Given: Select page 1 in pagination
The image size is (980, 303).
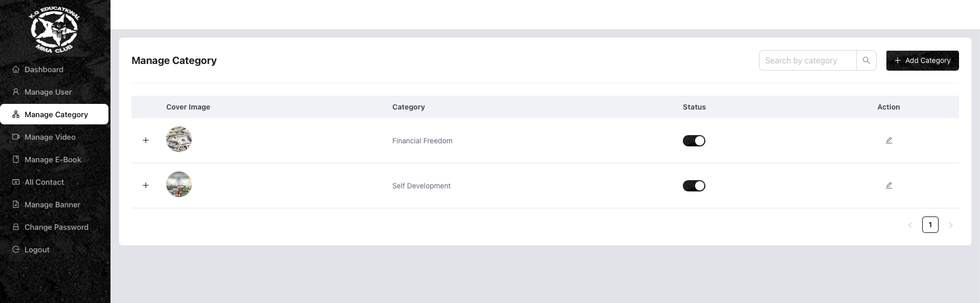Looking at the screenshot, I should 930,225.
